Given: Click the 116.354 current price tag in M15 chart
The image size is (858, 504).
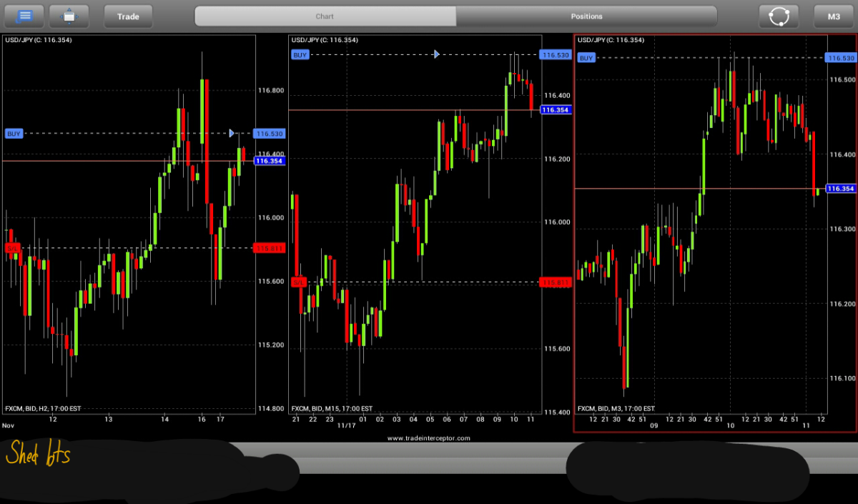Looking at the screenshot, I should tap(556, 110).
